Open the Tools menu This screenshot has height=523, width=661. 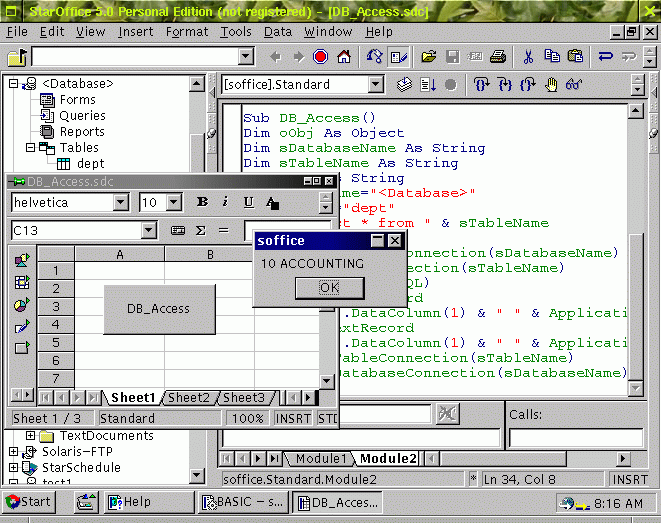click(x=236, y=32)
